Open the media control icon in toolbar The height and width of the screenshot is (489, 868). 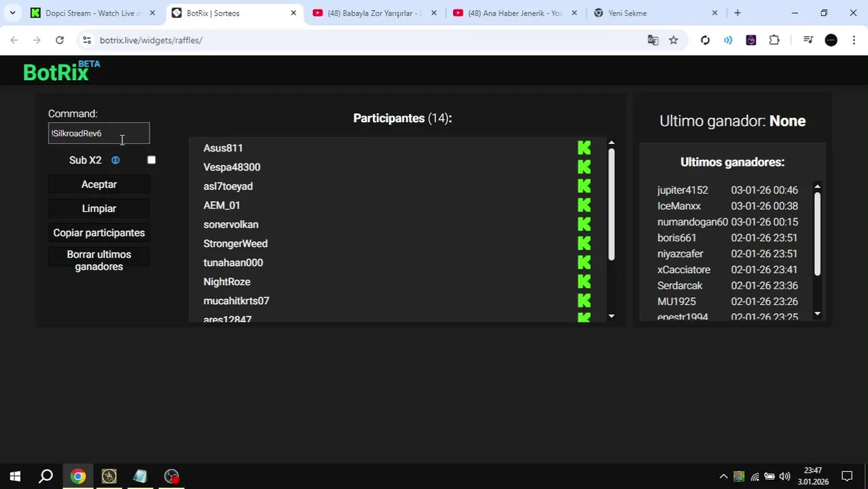(x=808, y=40)
